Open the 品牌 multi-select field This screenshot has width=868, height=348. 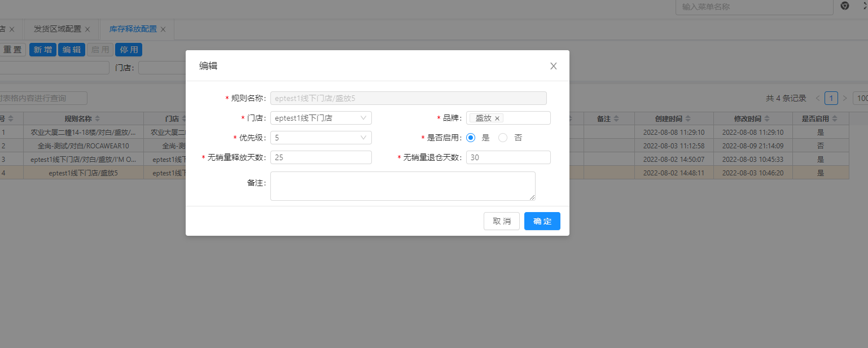coord(525,118)
